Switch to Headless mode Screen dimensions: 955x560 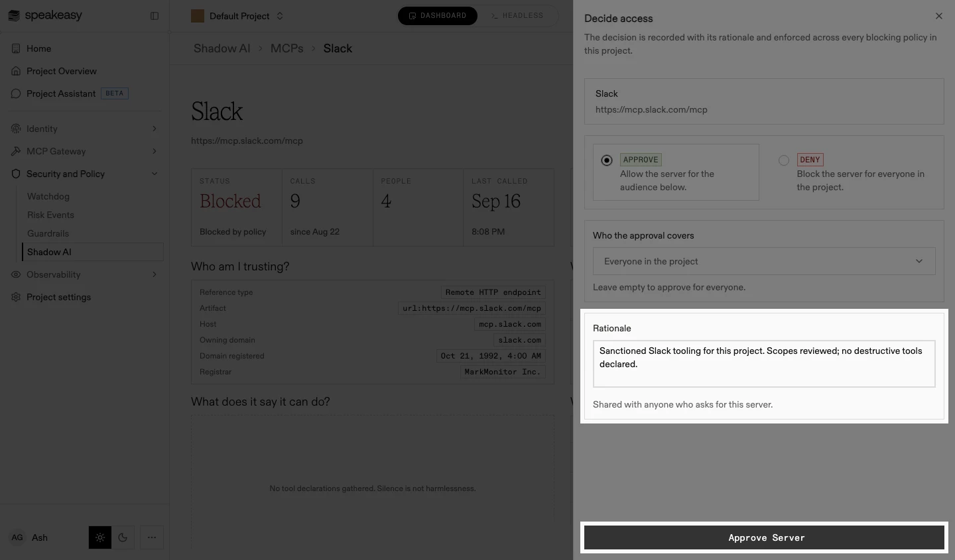[517, 16]
